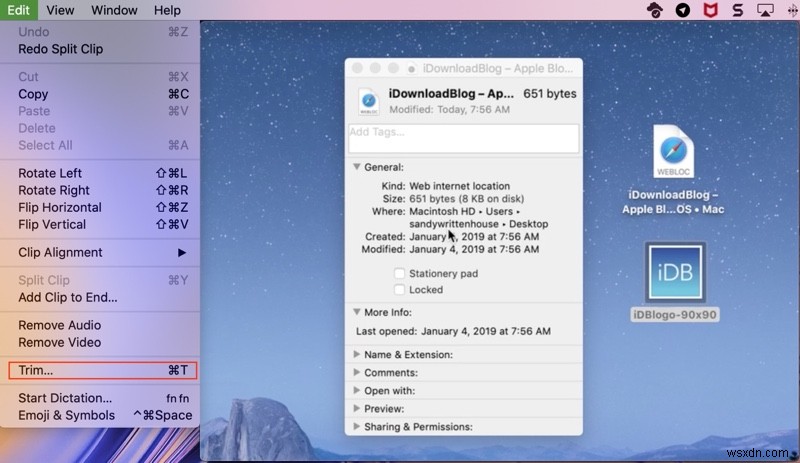
Task: Click the Telegram-style arrow menu bar icon
Action: 683,10
